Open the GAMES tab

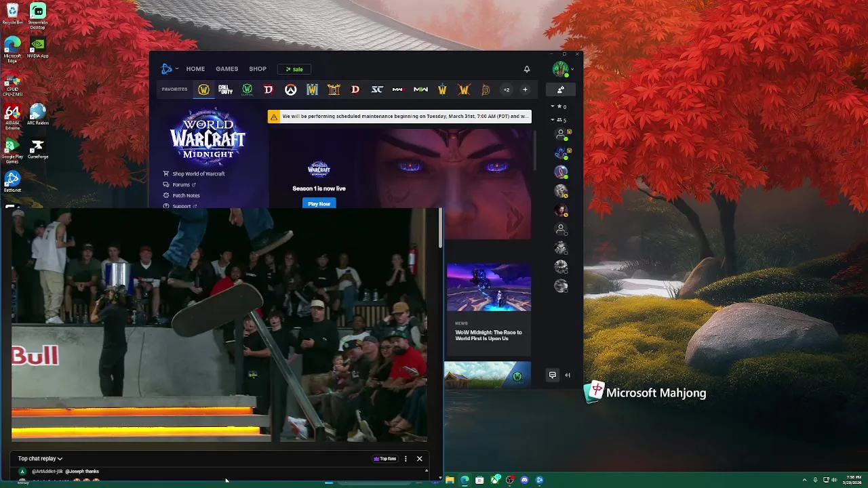point(226,69)
